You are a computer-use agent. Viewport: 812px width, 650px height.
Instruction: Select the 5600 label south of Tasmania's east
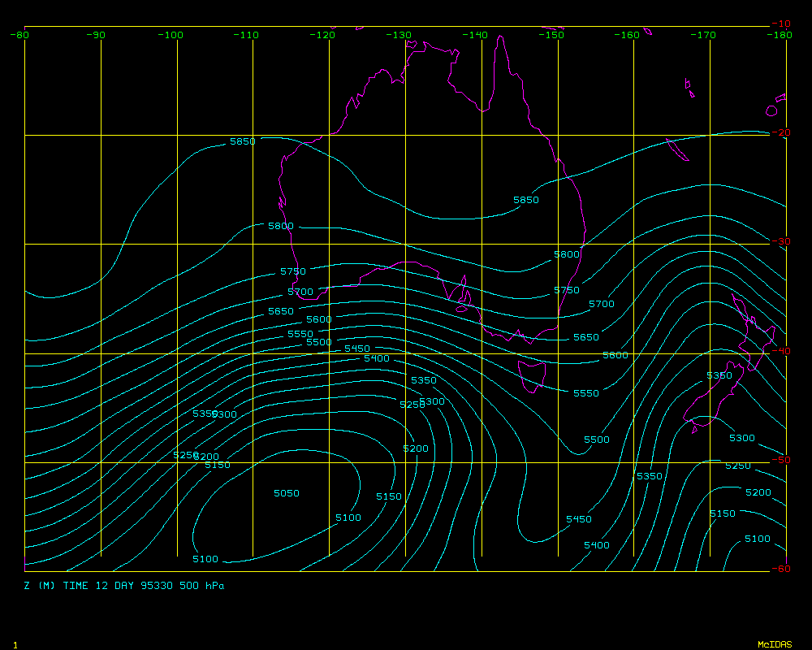pyautogui.click(x=615, y=356)
